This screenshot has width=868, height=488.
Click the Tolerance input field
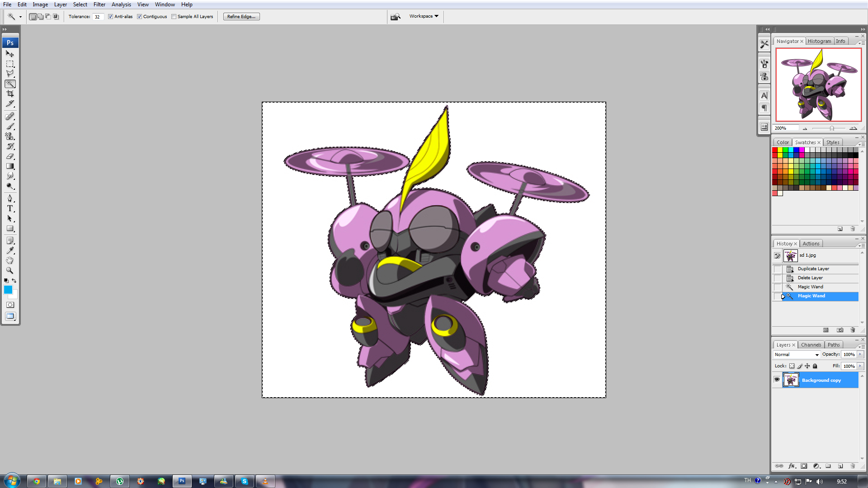(x=98, y=17)
